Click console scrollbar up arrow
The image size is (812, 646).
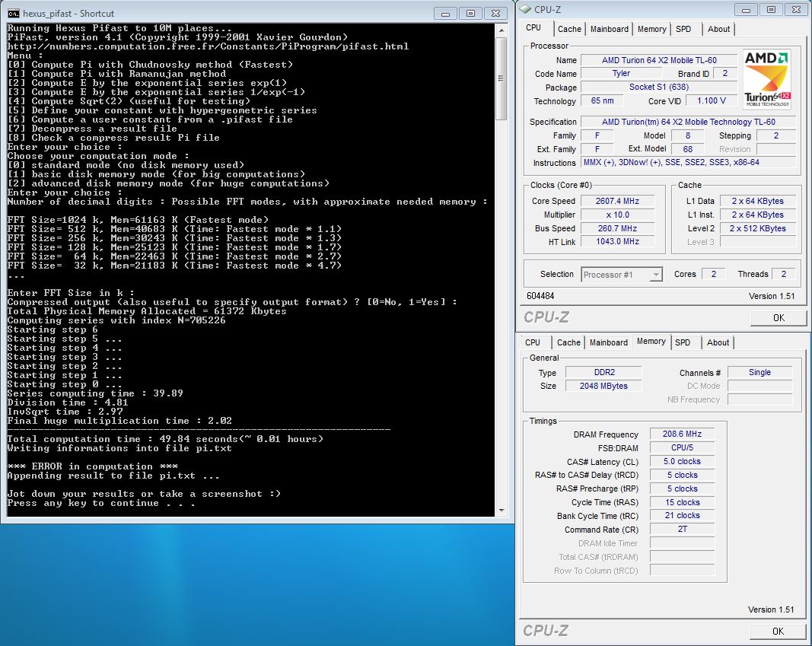501,30
